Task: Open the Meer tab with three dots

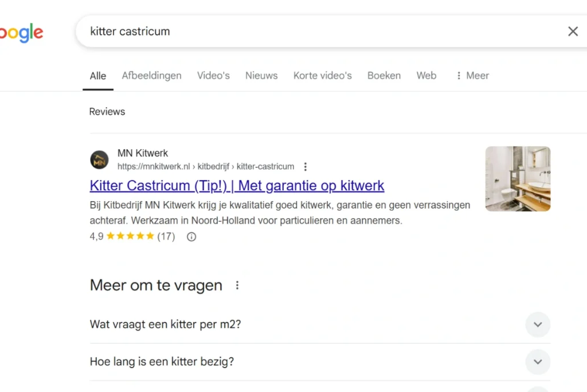Action: [x=473, y=76]
